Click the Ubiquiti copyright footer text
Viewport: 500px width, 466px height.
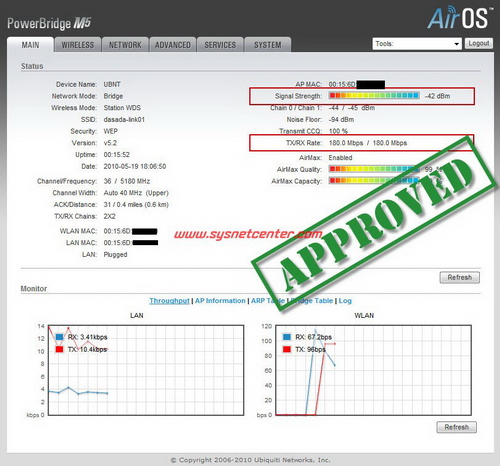[x=250, y=460]
